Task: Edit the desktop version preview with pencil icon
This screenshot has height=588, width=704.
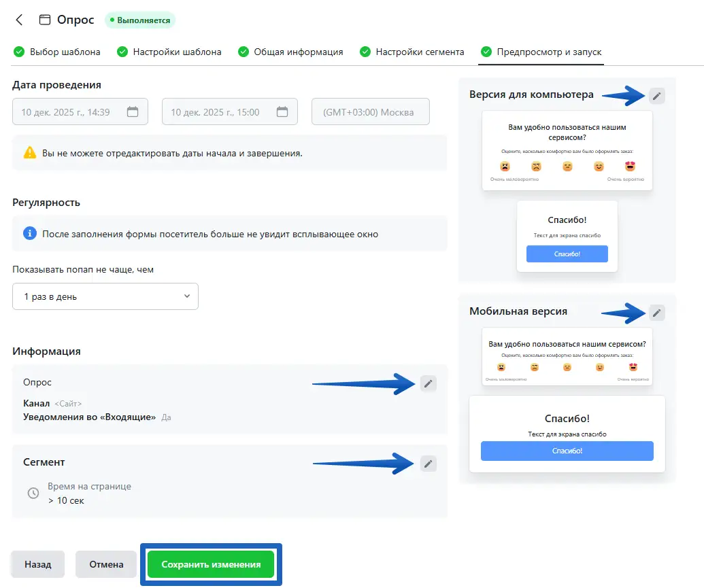Action: pyautogui.click(x=656, y=96)
